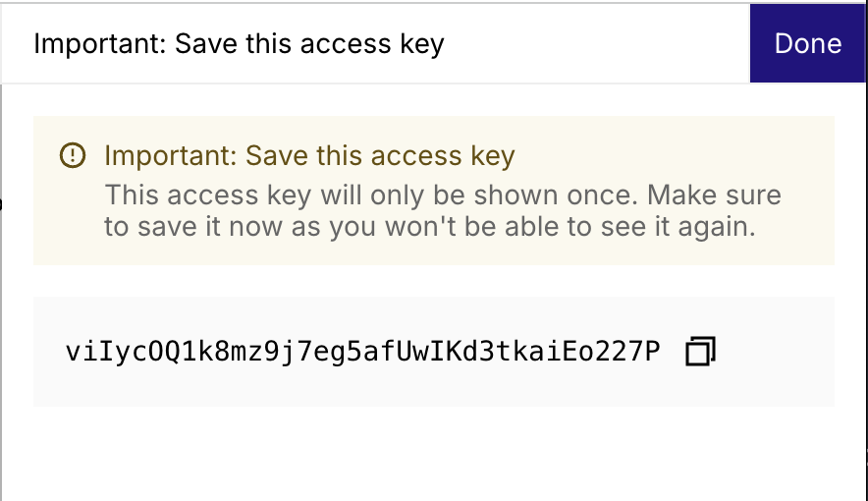Click the word "Done" in the purple button
Screen dimensions: 868x501
808,44
